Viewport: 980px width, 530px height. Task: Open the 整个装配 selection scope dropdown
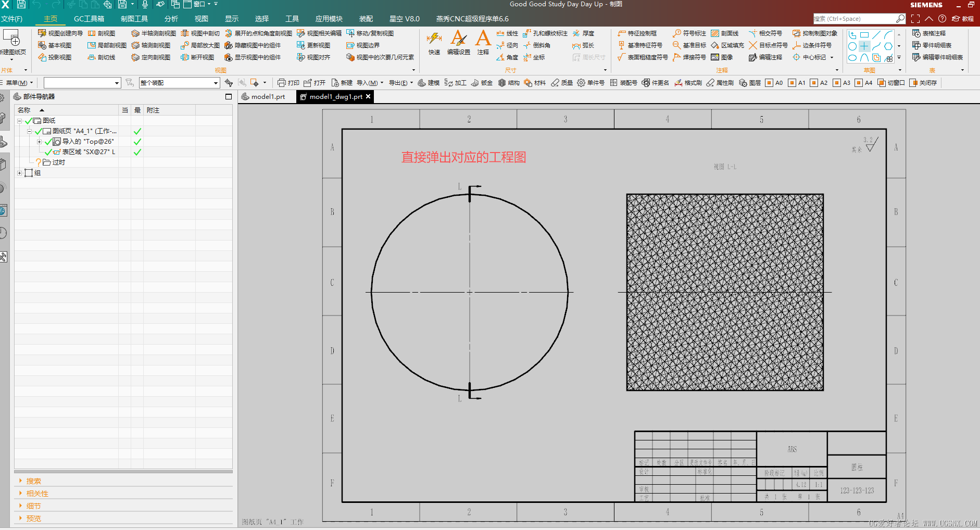pos(179,83)
